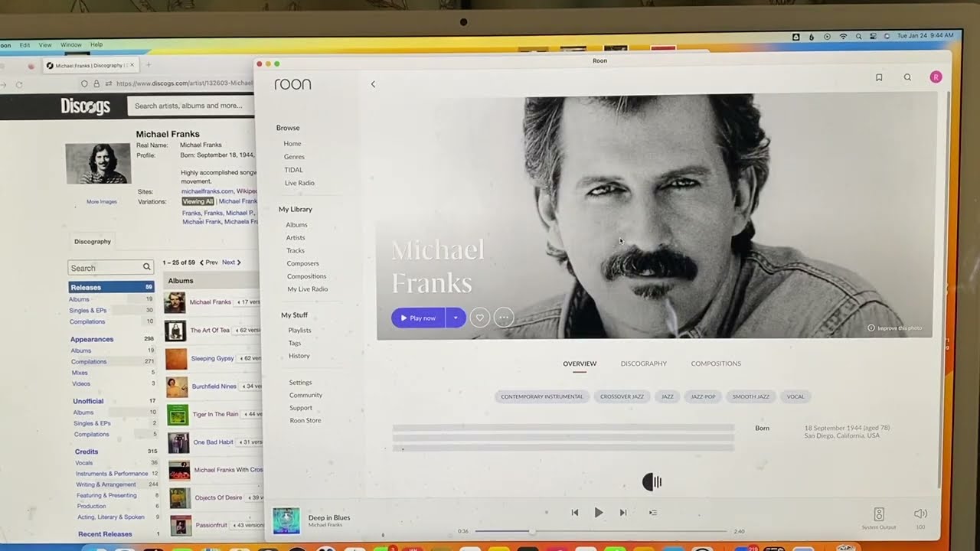Open Tiger In The Rain album link

click(x=215, y=414)
